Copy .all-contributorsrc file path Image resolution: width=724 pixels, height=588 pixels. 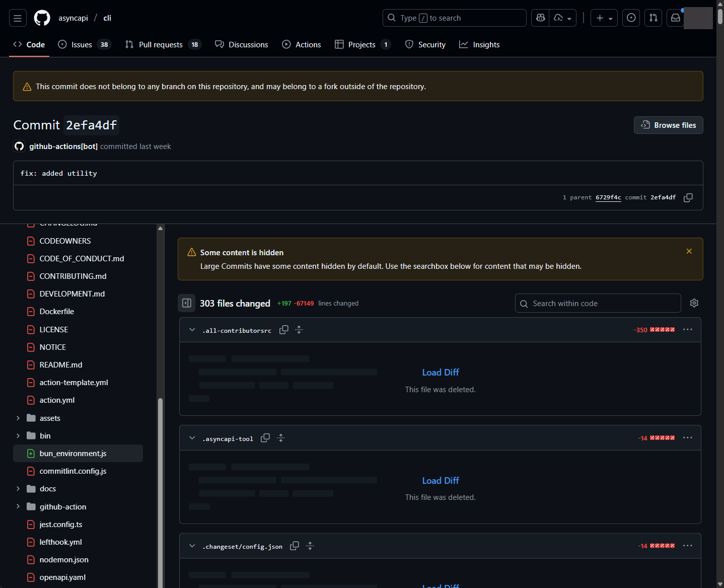284,330
